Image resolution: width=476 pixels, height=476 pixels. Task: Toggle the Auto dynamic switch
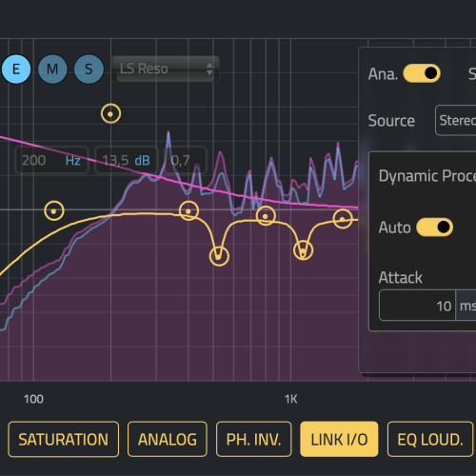pos(434,228)
